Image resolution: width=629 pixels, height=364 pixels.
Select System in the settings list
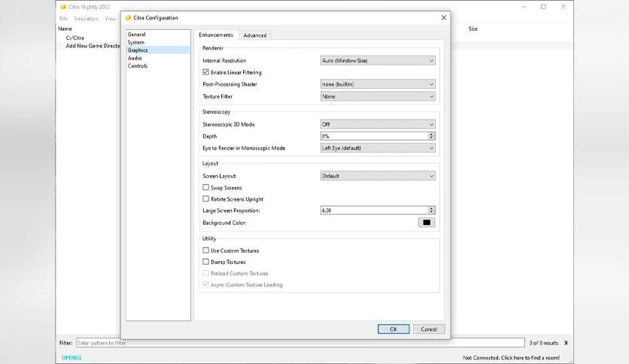pos(158,42)
